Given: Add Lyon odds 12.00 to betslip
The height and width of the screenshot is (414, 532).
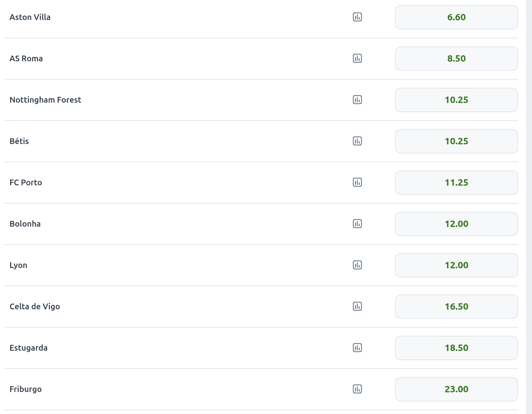Looking at the screenshot, I should [x=456, y=265].
